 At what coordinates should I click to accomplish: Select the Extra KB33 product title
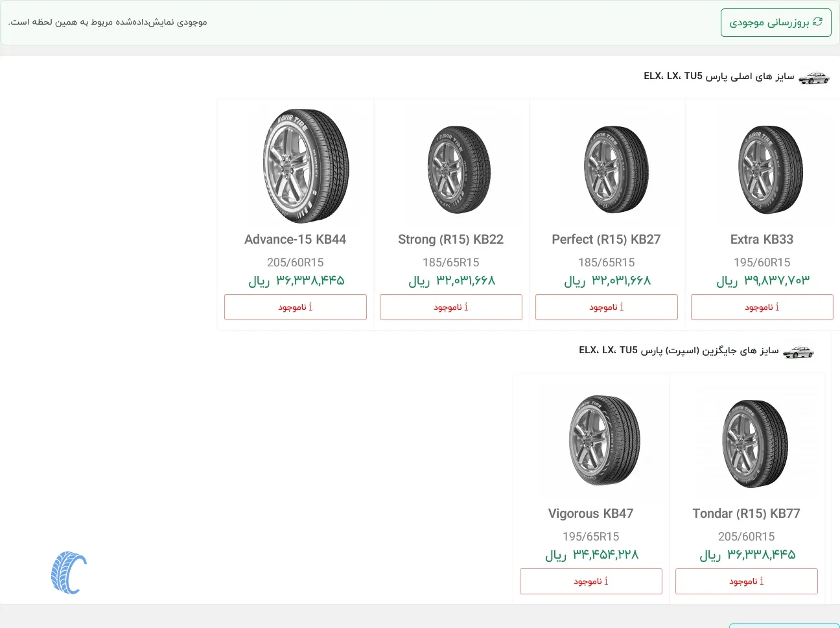coord(762,239)
